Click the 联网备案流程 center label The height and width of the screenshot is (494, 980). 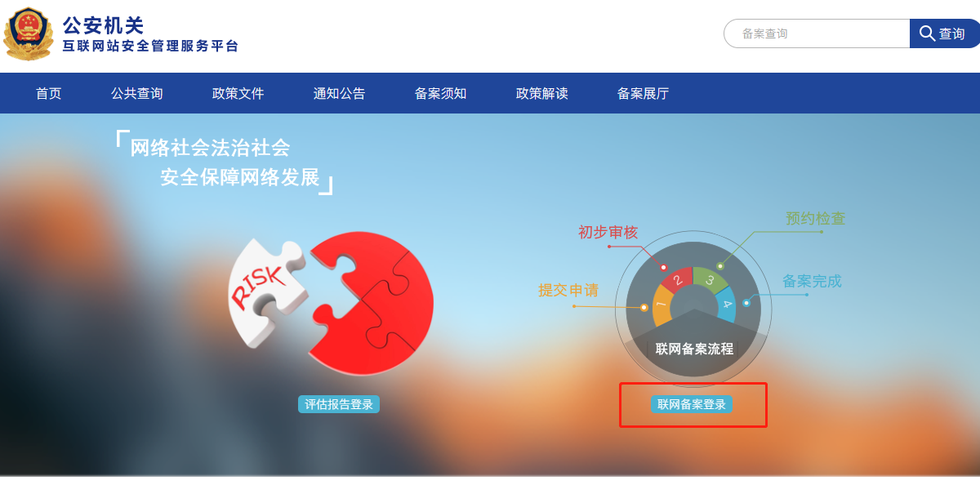pos(694,349)
